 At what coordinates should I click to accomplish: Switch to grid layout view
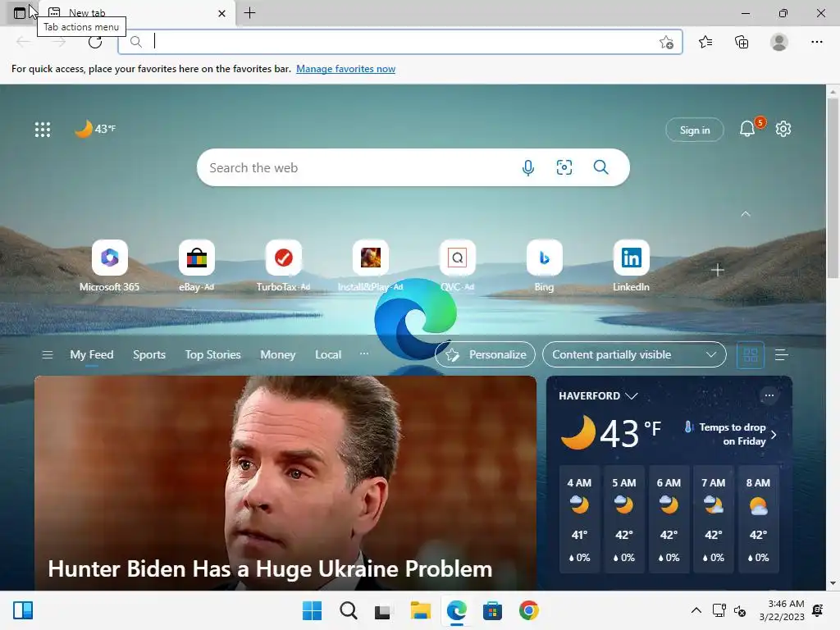coord(751,354)
